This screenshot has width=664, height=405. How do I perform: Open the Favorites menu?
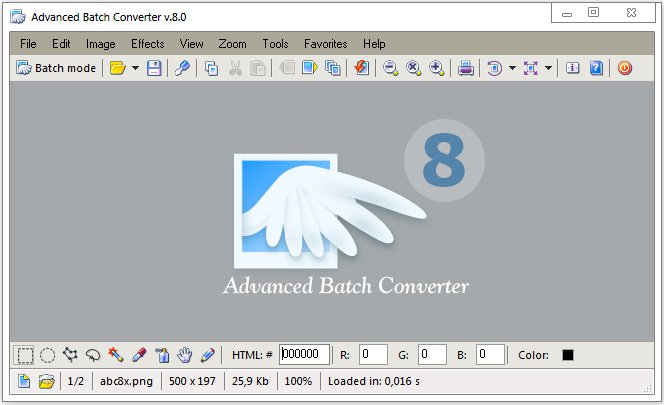pos(325,44)
